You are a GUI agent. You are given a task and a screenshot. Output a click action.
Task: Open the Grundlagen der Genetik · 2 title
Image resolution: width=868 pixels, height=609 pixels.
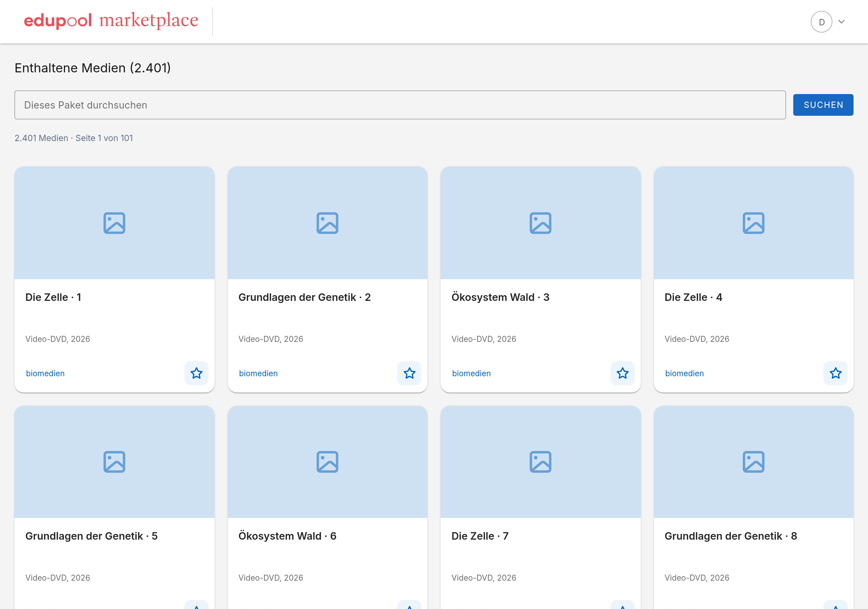(x=305, y=297)
